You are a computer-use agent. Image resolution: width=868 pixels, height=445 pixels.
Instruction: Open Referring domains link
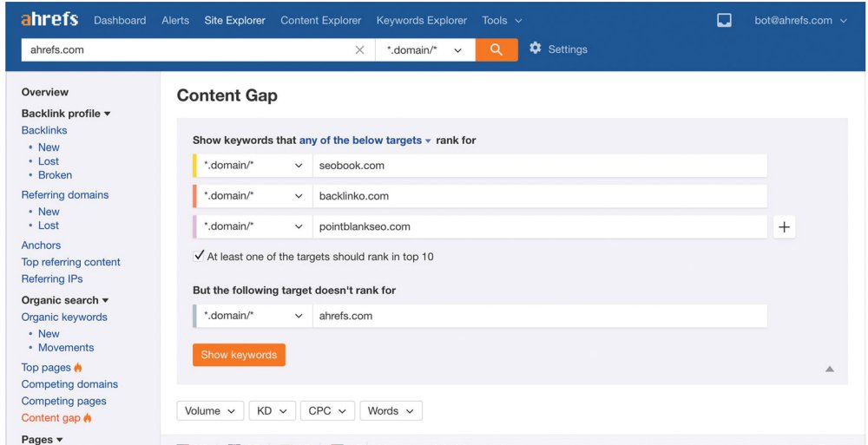point(65,195)
